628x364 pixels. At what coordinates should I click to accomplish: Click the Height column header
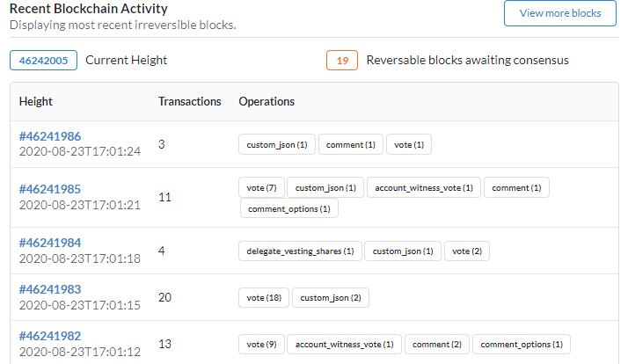tap(36, 102)
